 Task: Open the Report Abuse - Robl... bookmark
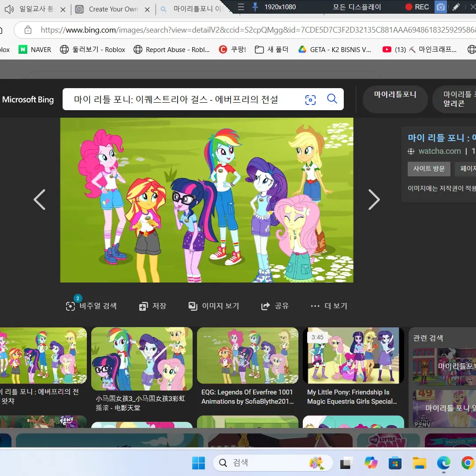(171, 49)
